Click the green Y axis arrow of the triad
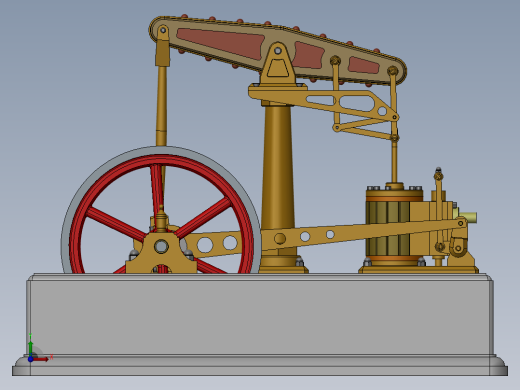Viewport: 520px width, 390px height. pos(30,347)
